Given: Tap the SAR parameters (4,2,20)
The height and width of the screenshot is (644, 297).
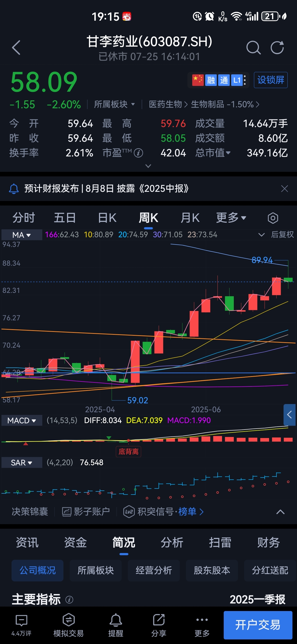Looking at the screenshot, I should pyautogui.click(x=60, y=462).
